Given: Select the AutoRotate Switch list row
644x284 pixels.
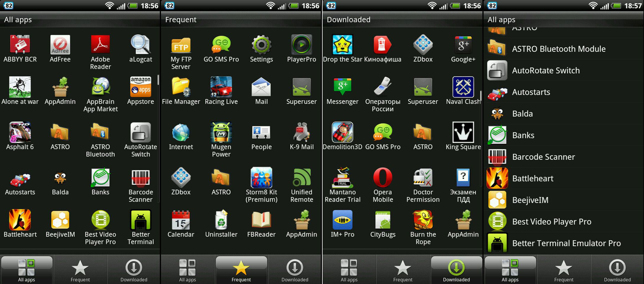Looking at the screenshot, I should (x=564, y=70).
